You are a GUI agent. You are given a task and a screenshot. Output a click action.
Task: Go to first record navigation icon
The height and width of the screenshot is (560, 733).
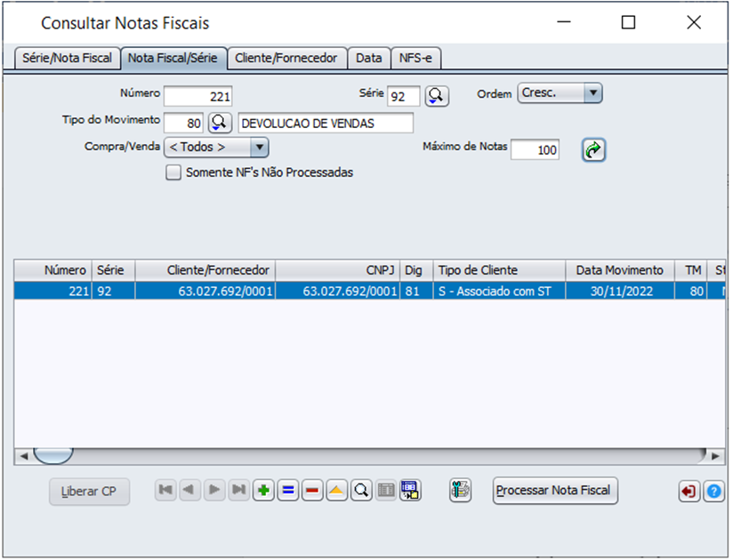[165, 490]
